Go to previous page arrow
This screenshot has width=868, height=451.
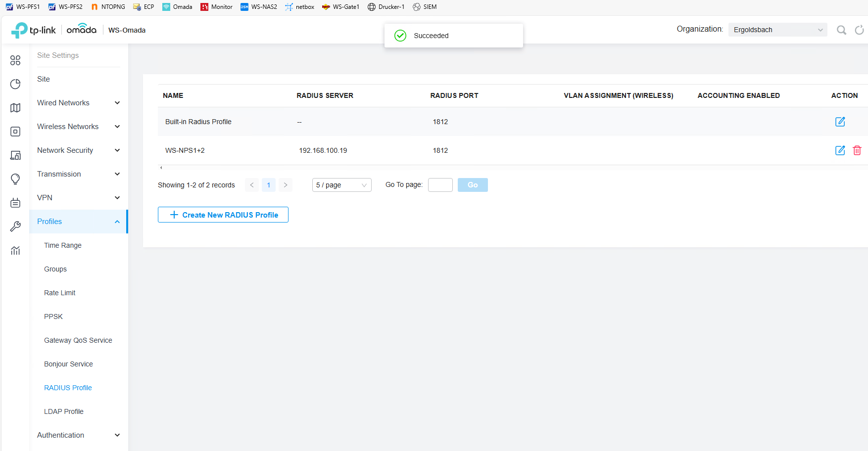[x=252, y=185]
